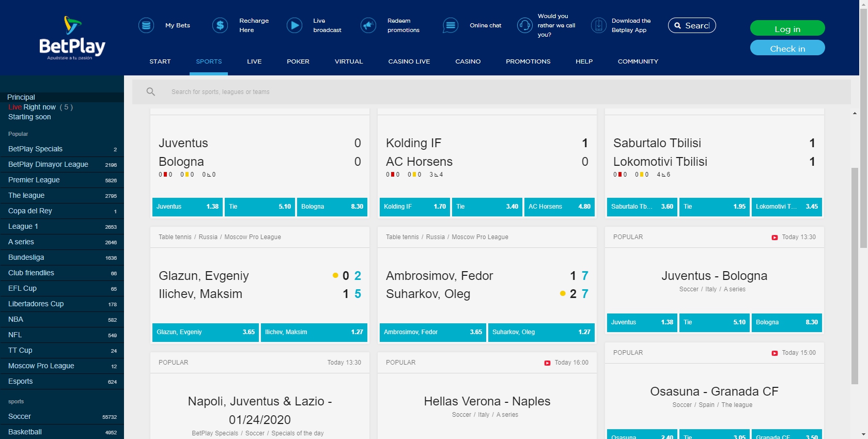Image resolution: width=868 pixels, height=439 pixels.
Task: Click the Recharge Here dollar icon
Action: 220,25
